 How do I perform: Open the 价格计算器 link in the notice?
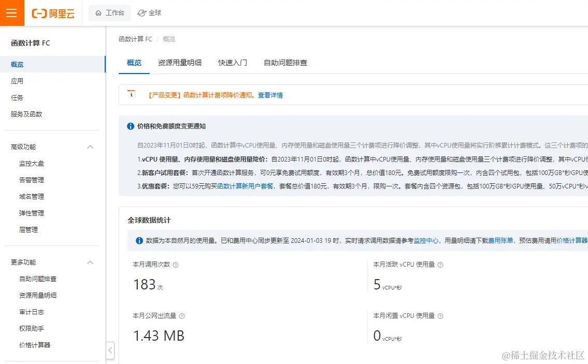click(x=572, y=241)
